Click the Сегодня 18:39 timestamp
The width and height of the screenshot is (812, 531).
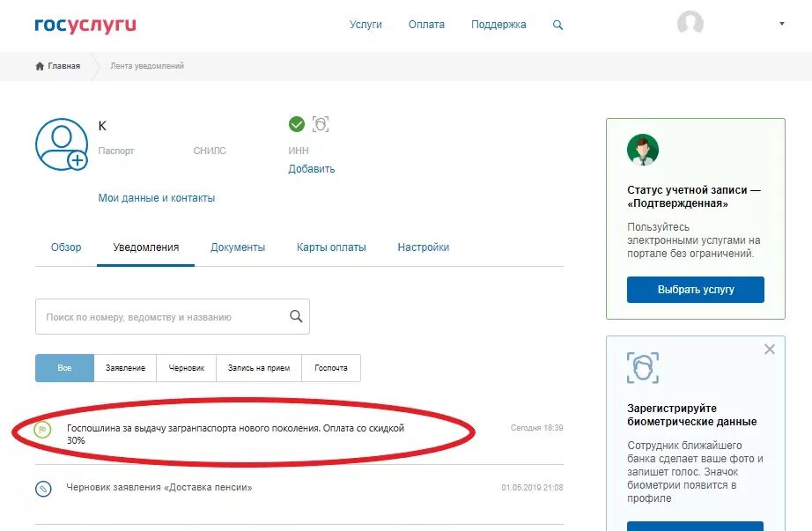click(537, 428)
